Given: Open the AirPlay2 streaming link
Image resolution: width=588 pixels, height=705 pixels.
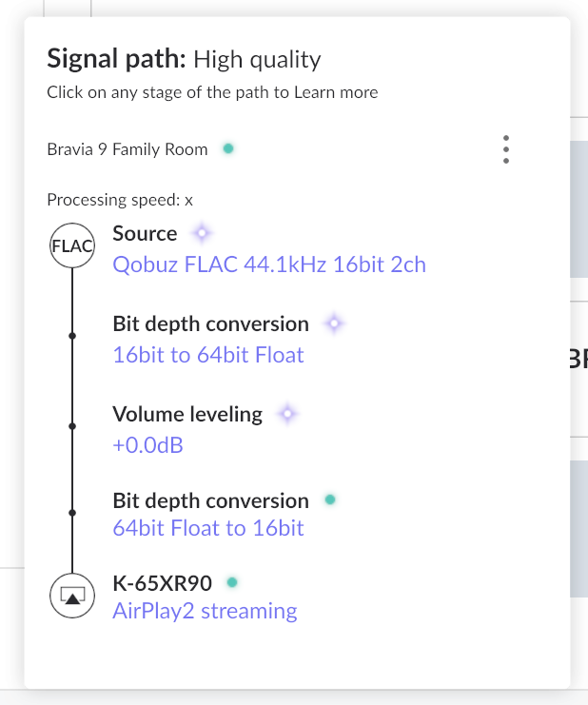Looking at the screenshot, I should 205,611.
